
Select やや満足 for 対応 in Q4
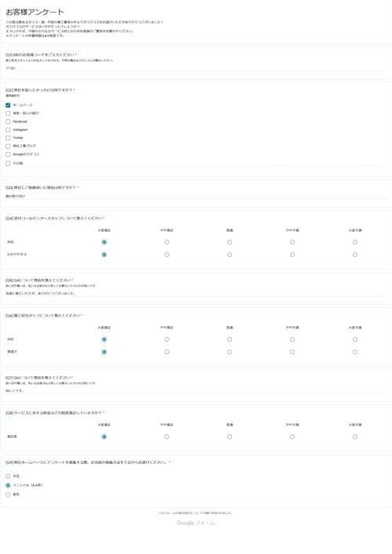(x=167, y=242)
